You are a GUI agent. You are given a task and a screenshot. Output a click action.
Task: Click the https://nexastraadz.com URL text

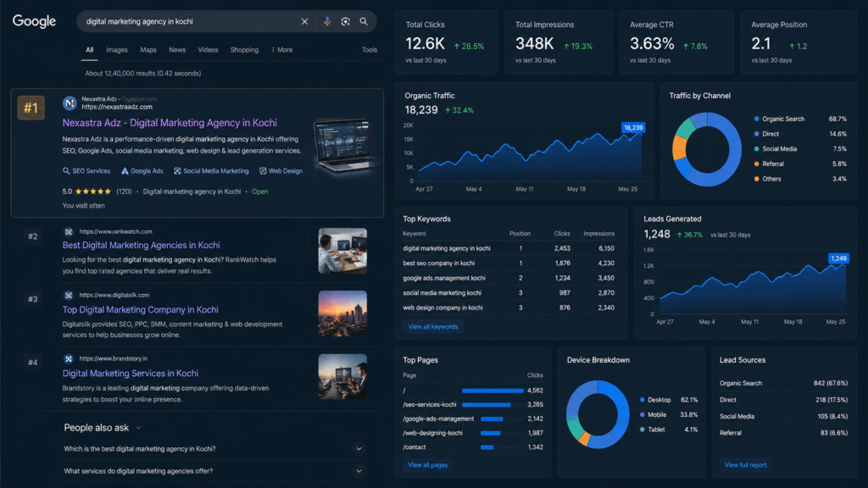pos(117,108)
